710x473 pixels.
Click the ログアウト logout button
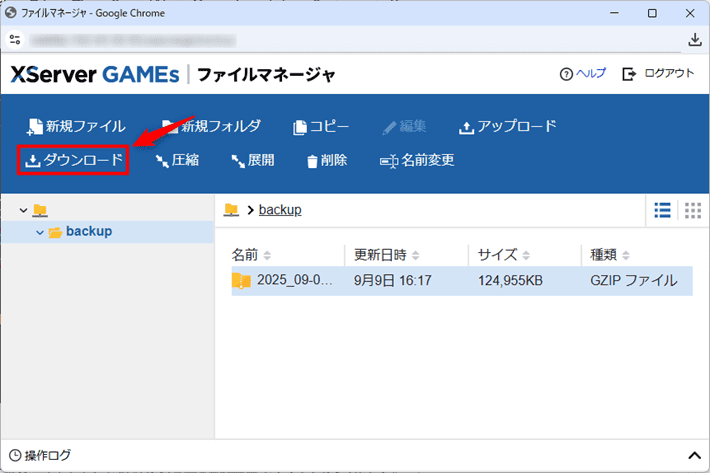[x=658, y=74]
